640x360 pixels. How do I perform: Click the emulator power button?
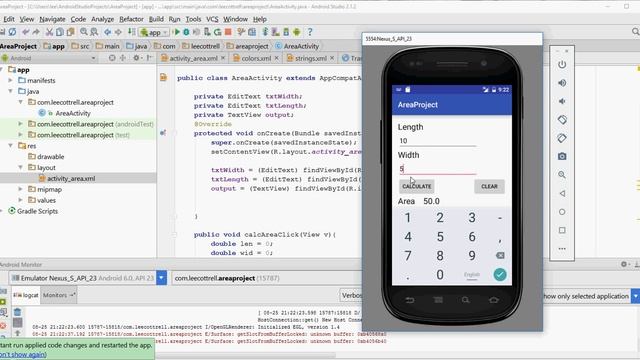coord(562,64)
